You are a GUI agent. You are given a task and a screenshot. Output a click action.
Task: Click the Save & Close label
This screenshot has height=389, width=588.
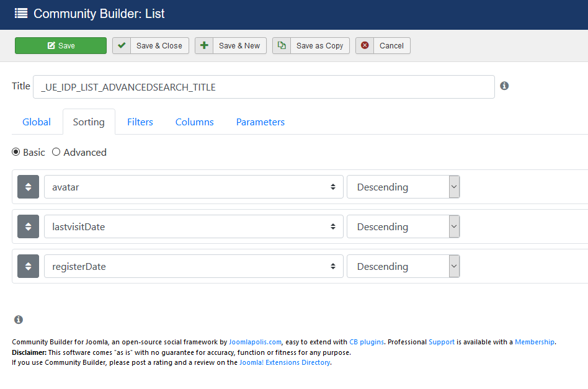[159, 45]
